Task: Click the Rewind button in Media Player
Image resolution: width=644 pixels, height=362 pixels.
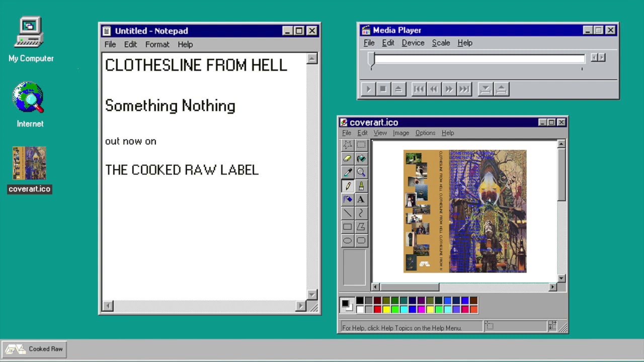Action: coord(434,89)
